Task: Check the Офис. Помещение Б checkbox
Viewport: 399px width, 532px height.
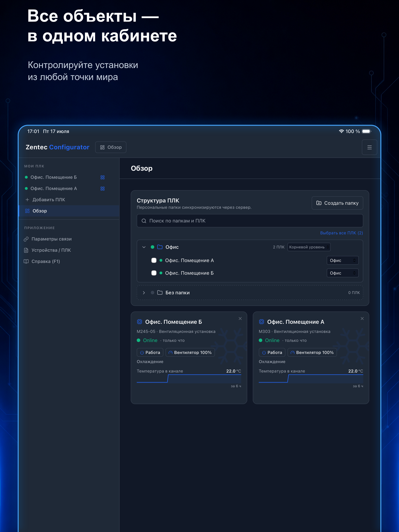Action: (x=154, y=273)
